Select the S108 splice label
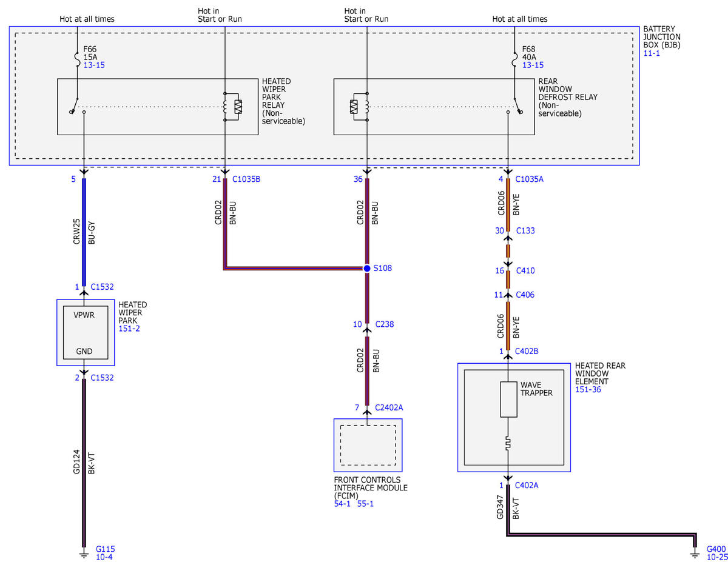The width and height of the screenshot is (728, 562). point(383,268)
